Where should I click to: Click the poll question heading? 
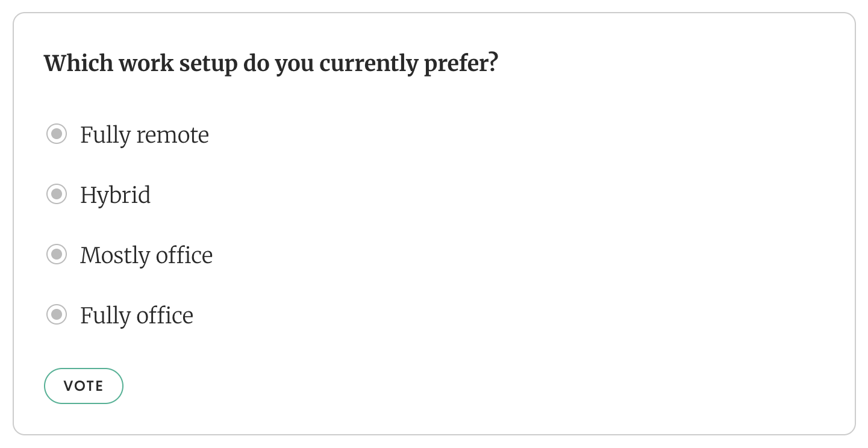click(x=271, y=63)
